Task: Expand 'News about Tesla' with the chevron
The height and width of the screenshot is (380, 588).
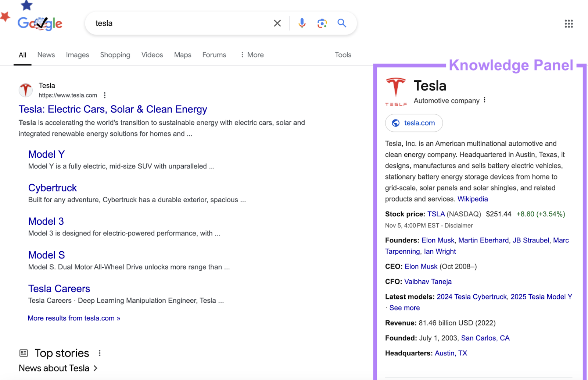Action: coord(96,368)
